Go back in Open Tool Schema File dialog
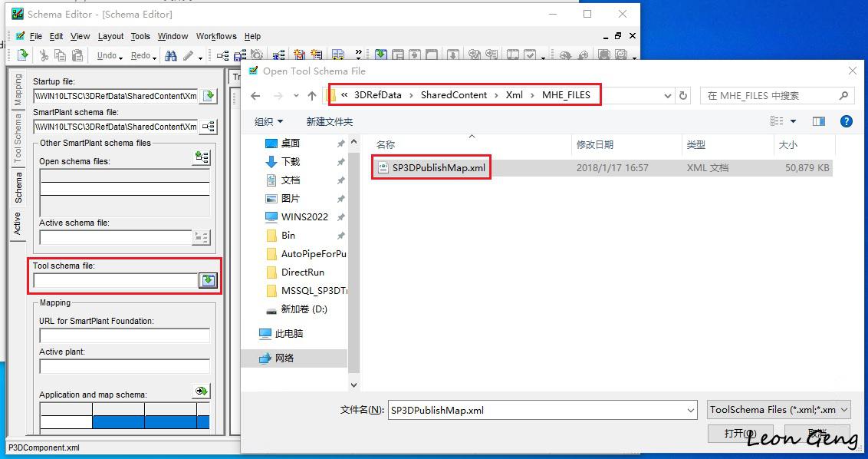Screen dimensions: 868x459 tap(255, 95)
